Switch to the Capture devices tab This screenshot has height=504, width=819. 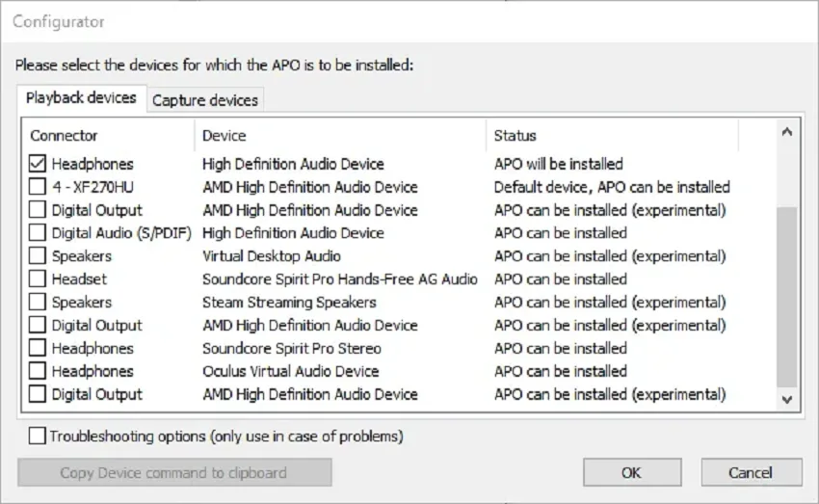click(205, 100)
